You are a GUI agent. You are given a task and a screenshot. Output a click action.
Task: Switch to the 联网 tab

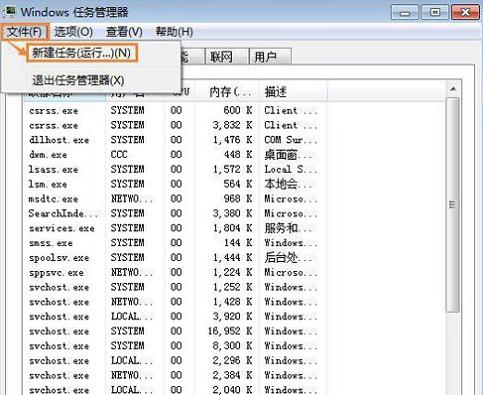tap(227, 57)
